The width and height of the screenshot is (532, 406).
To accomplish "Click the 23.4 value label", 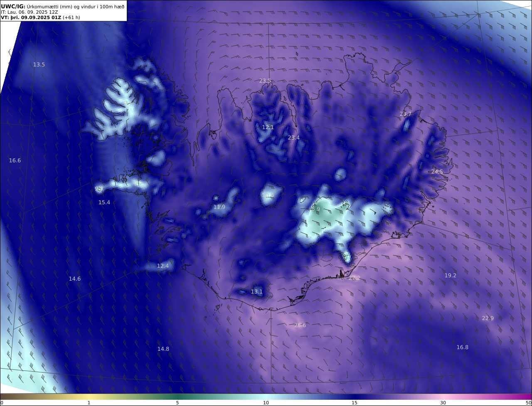I will tap(294, 138).
